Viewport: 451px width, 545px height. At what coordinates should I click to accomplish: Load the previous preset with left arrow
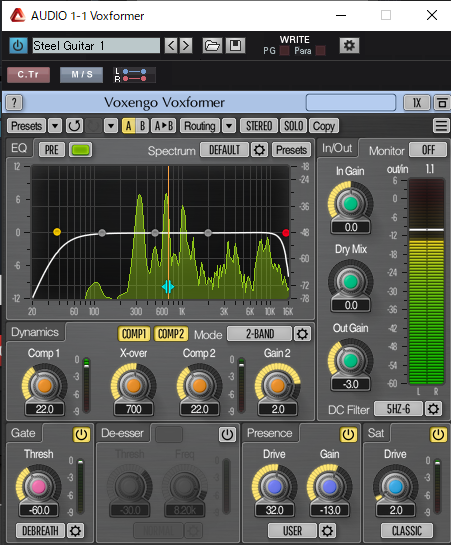[171, 46]
